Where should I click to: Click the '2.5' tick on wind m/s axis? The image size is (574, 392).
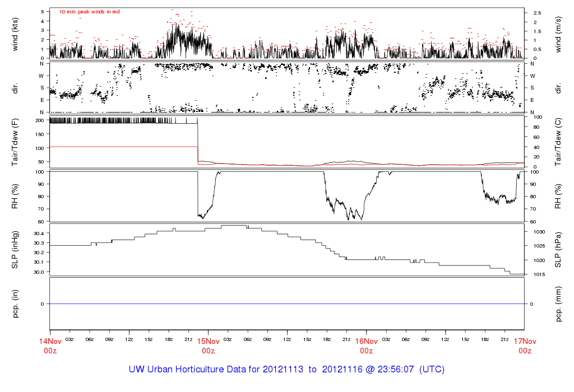point(537,13)
